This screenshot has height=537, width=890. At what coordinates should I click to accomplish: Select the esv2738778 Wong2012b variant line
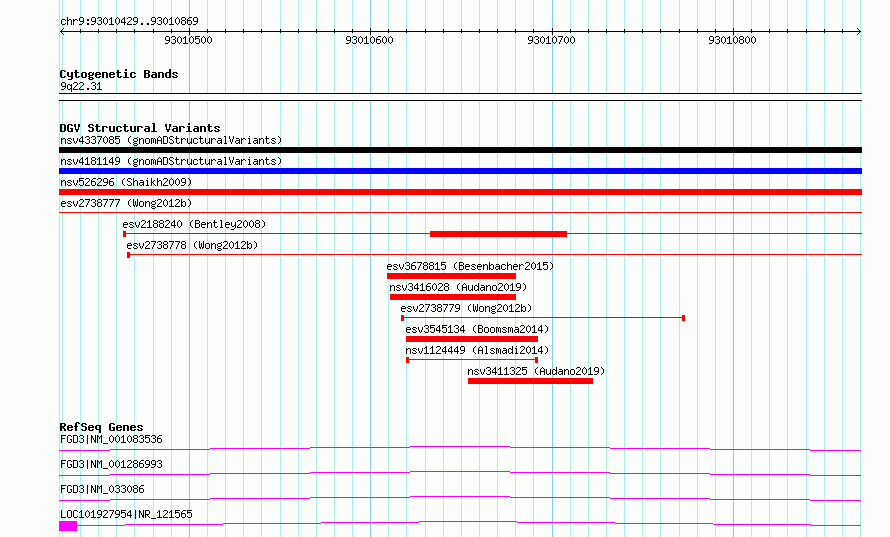tap(494, 255)
